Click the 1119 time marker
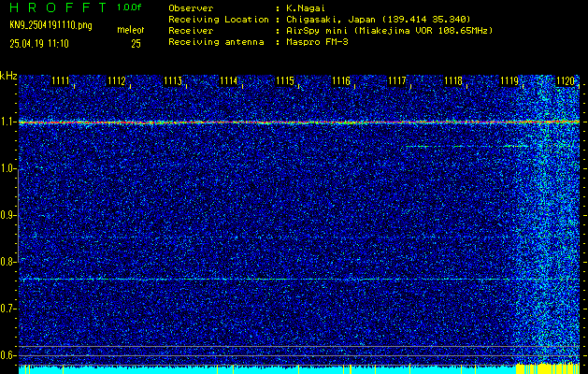 [x=509, y=80]
